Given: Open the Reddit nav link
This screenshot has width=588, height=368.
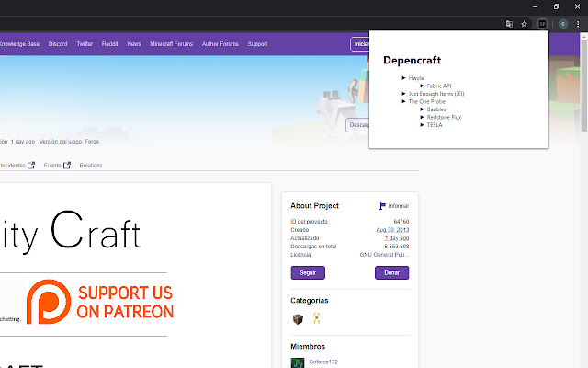Looking at the screenshot, I should (109, 44).
